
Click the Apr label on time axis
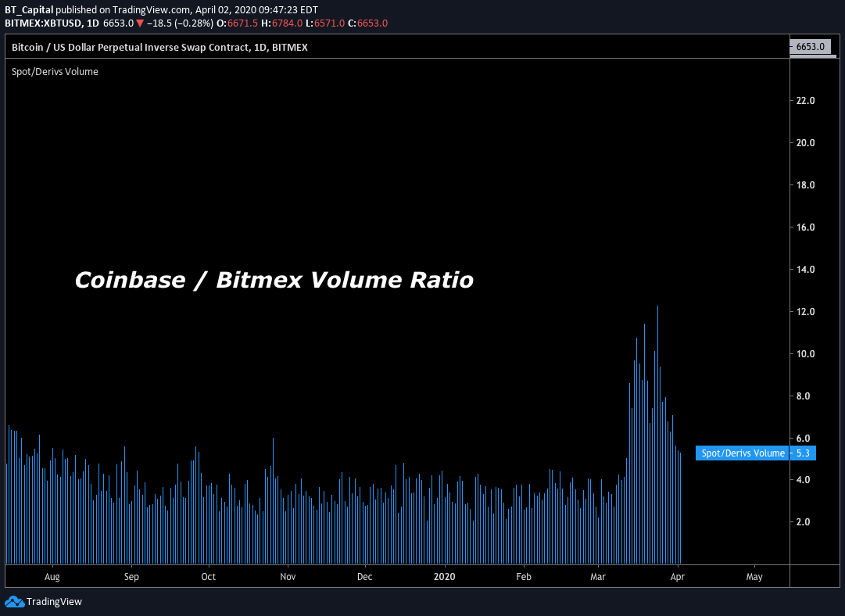coord(678,577)
